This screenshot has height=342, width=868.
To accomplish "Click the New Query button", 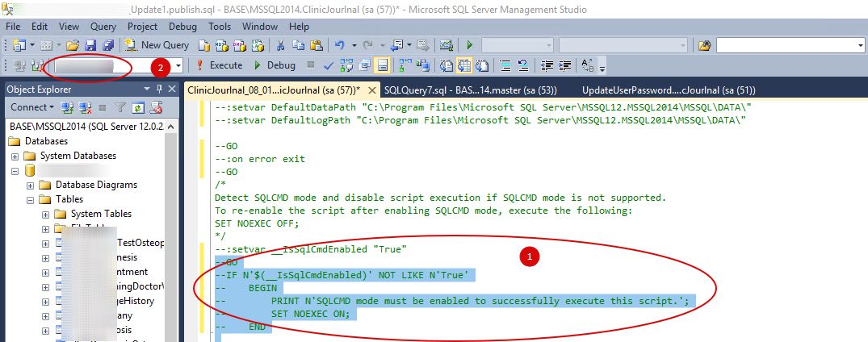I will [156, 45].
